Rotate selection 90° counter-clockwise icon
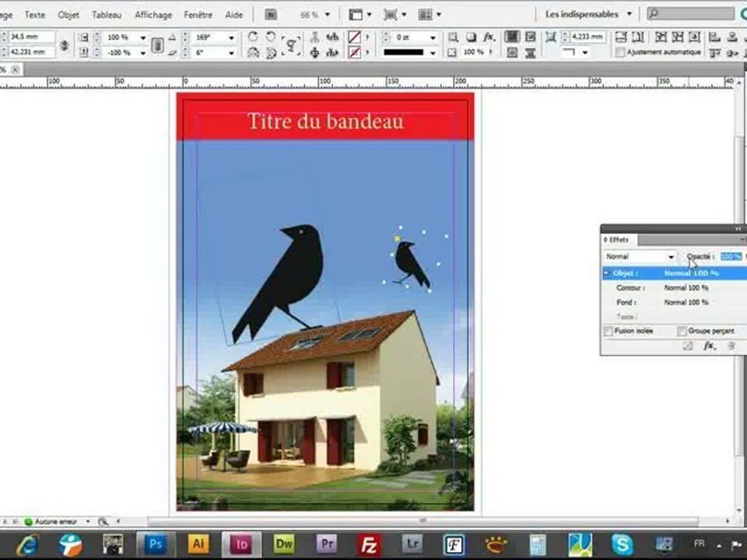747x560 pixels. pos(271,37)
